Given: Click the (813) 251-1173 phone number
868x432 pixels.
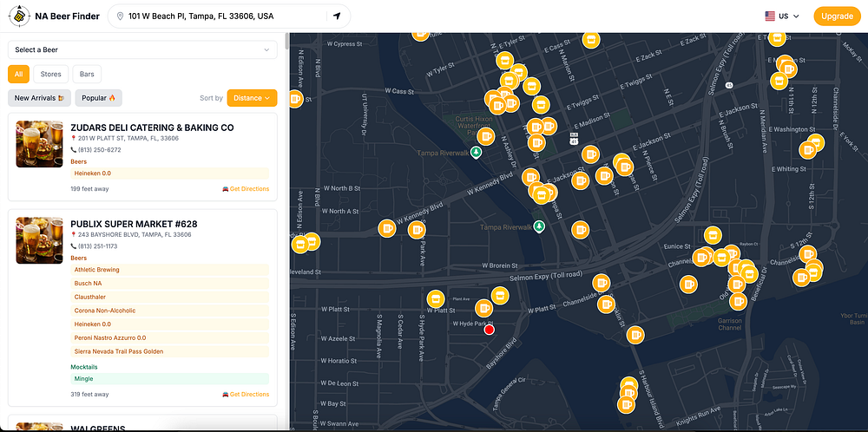Looking at the screenshot, I should coord(100,246).
